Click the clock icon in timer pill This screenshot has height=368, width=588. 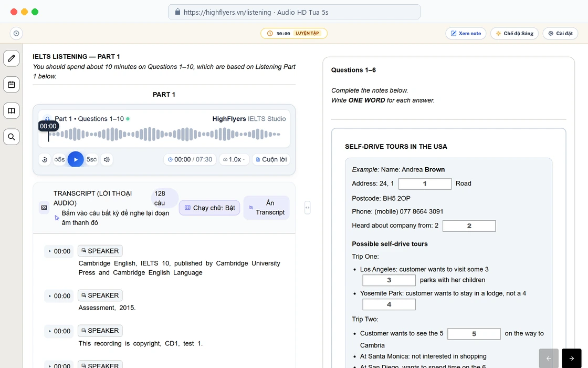pyautogui.click(x=270, y=34)
